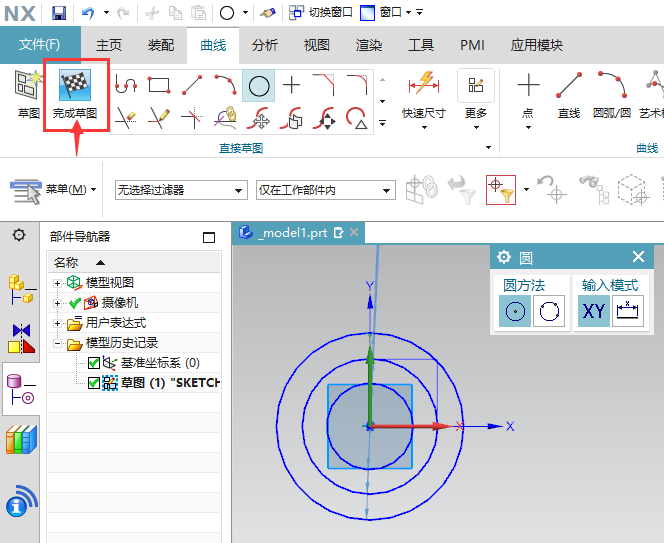664x543 pixels.
Task: Click the Delete Curve icon
Action: point(357,118)
